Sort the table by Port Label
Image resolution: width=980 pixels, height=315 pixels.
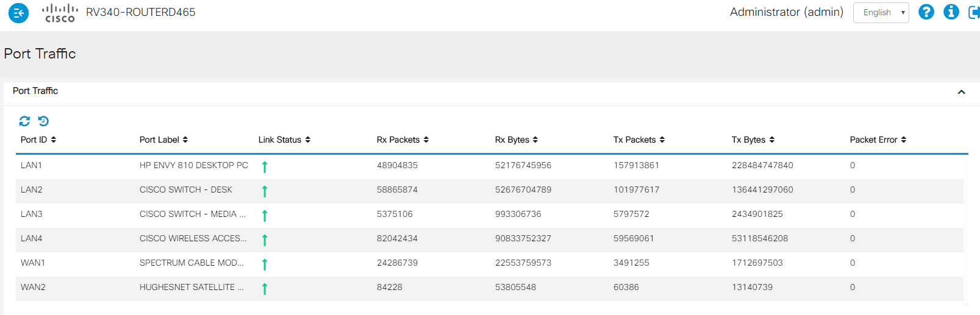tap(163, 140)
